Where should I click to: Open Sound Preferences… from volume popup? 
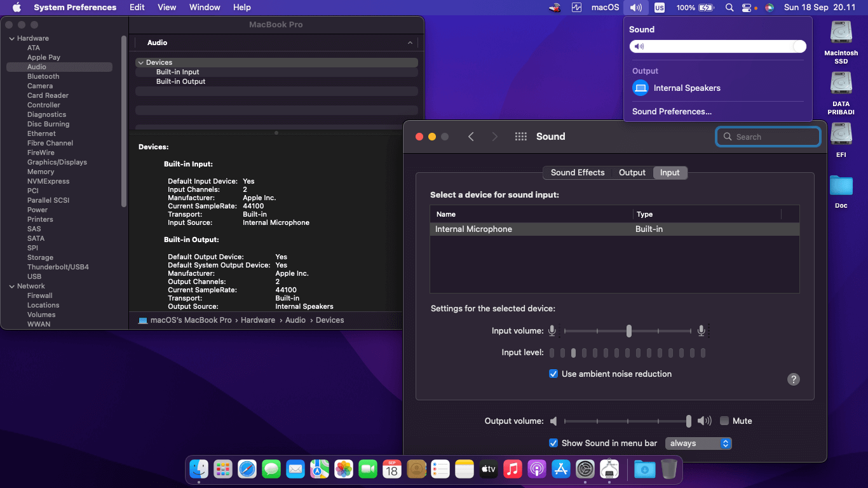672,111
